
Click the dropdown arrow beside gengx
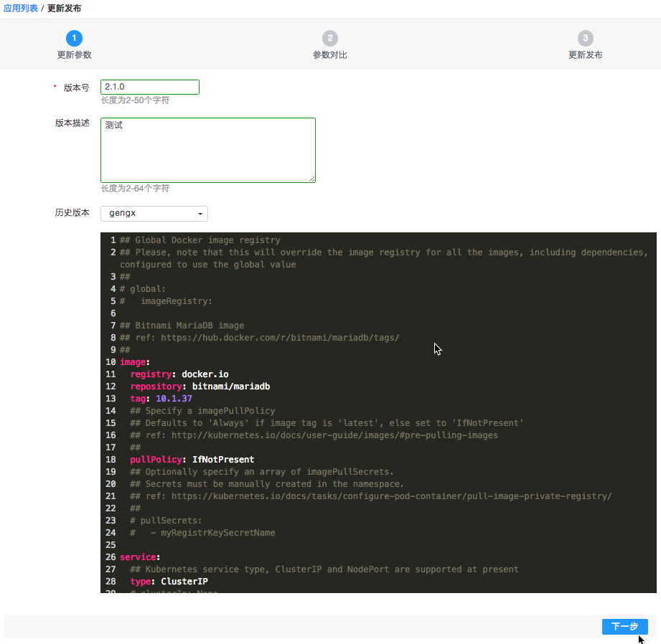coord(200,214)
